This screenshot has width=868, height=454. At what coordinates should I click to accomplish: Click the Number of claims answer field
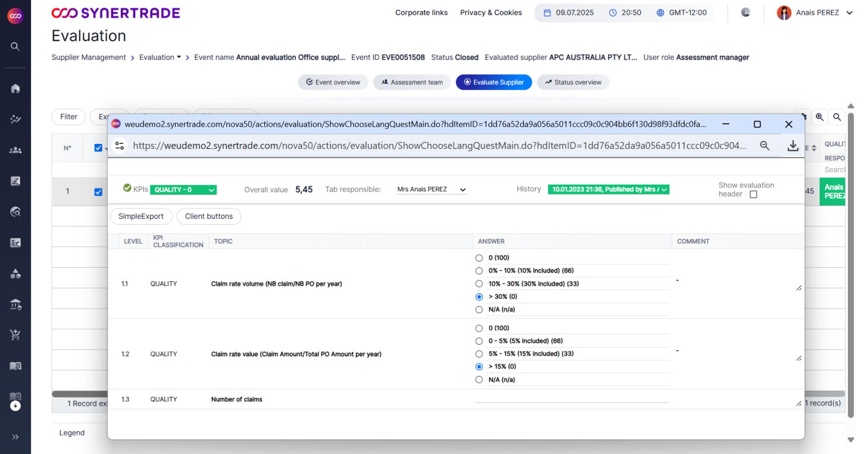coord(572,399)
